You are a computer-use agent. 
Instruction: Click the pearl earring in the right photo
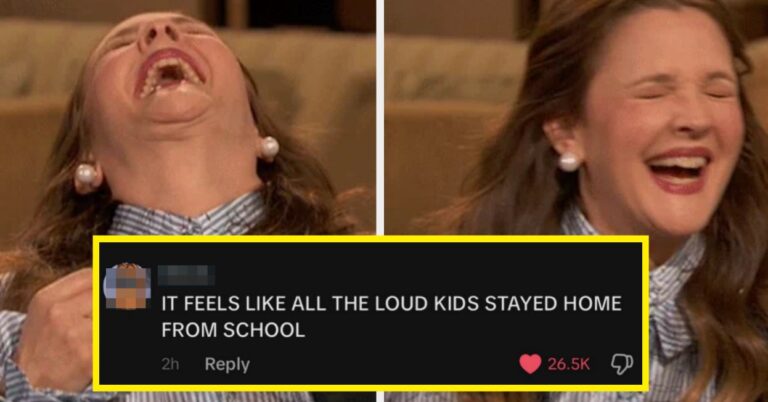(x=569, y=161)
